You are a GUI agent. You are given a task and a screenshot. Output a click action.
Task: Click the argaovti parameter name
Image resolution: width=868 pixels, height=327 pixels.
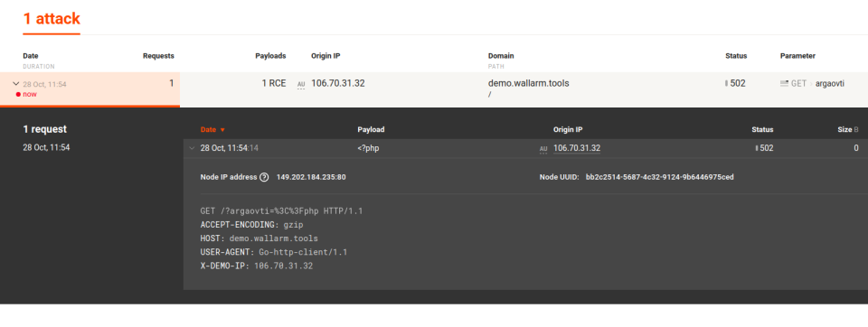pyautogui.click(x=830, y=84)
